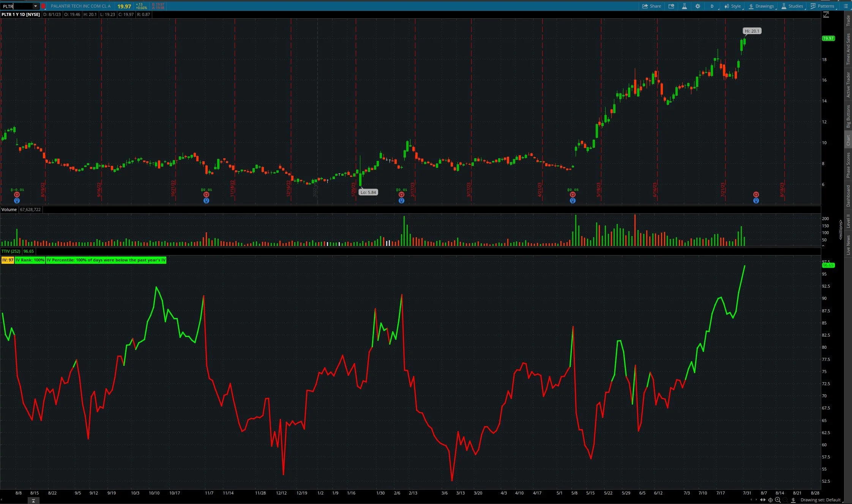This screenshot has height=504, width=852.
Task: Open the chart settings gear
Action: [x=698, y=6]
